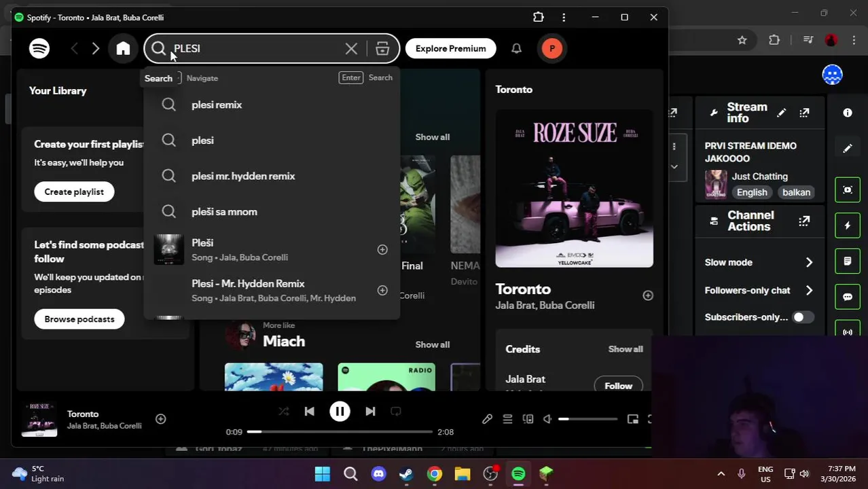Viewport: 868px width, 489px height.
Task: Click the Roze Suze album cover
Action: (574, 189)
